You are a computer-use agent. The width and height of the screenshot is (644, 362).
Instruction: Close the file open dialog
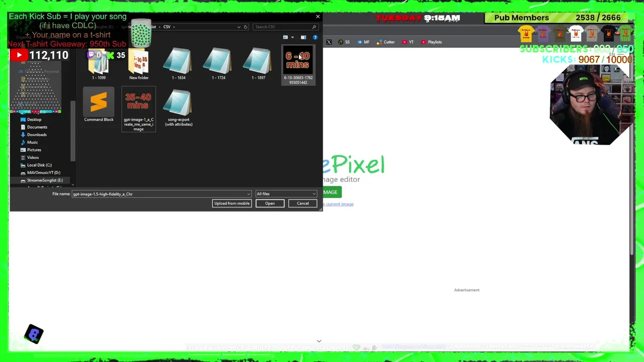(x=317, y=17)
